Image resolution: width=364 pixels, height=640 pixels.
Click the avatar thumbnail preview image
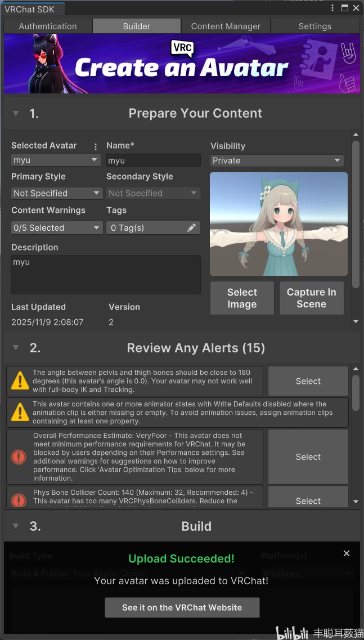tap(278, 223)
